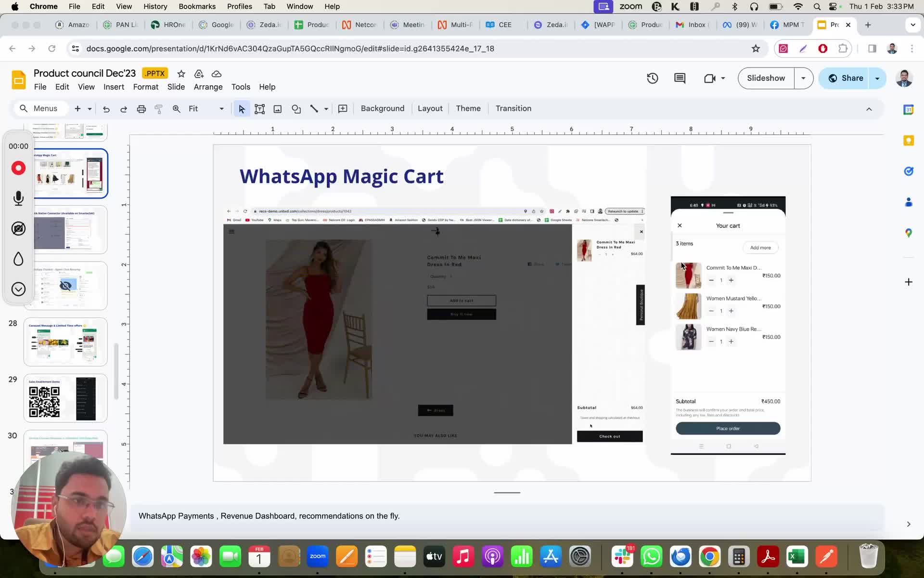Open version history clock icon

652,78
